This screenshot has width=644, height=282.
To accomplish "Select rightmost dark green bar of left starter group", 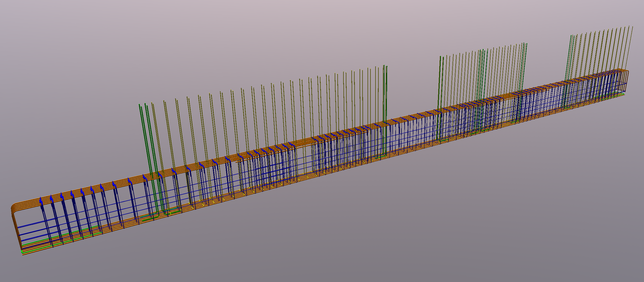I will pos(386,106).
